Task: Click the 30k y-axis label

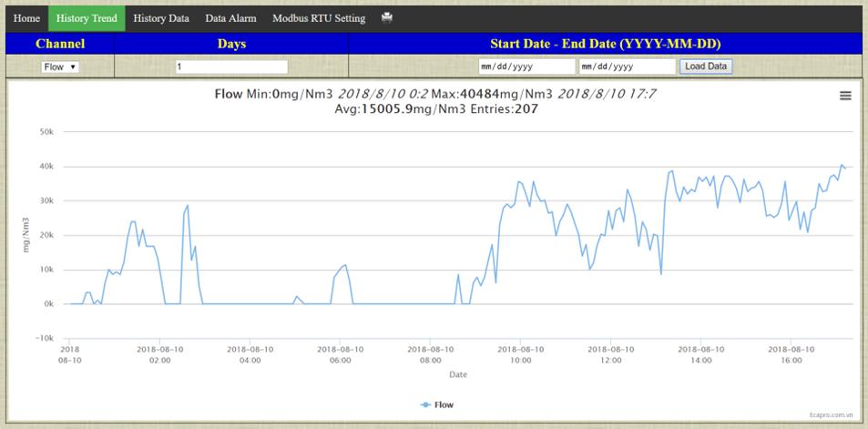Action: (x=46, y=201)
